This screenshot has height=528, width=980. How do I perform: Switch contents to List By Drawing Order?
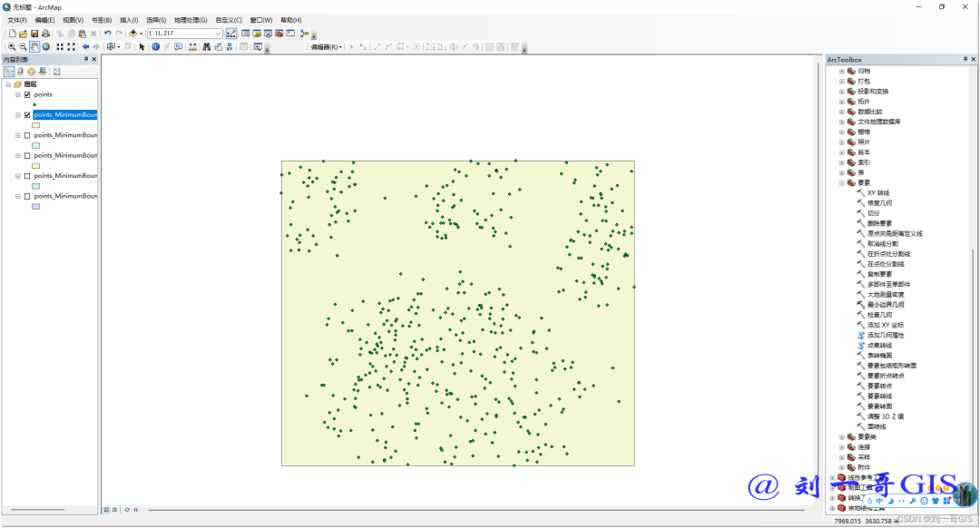(x=9, y=72)
